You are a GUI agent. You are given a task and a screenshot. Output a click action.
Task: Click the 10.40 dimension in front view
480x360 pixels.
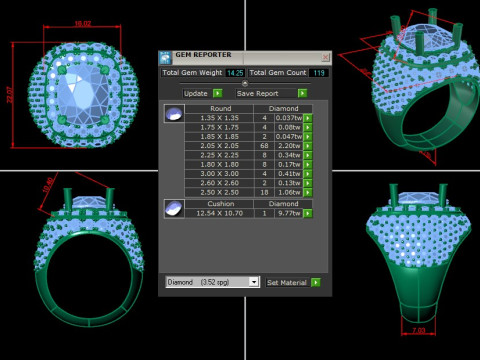tap(48, 185)
